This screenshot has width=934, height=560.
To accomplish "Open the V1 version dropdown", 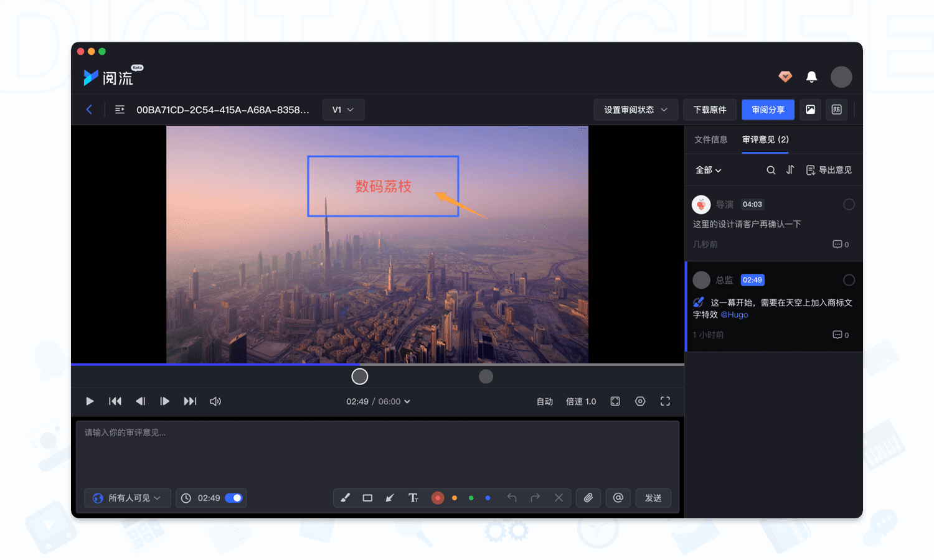I will tap(343, 110).
